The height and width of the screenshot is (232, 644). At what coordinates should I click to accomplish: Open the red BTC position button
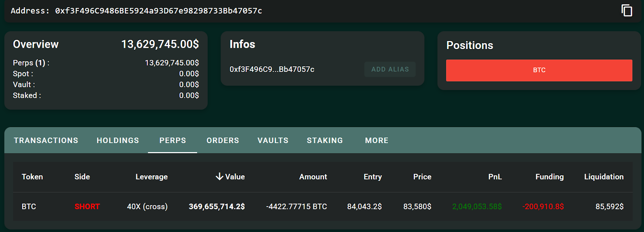click(539, 70)
